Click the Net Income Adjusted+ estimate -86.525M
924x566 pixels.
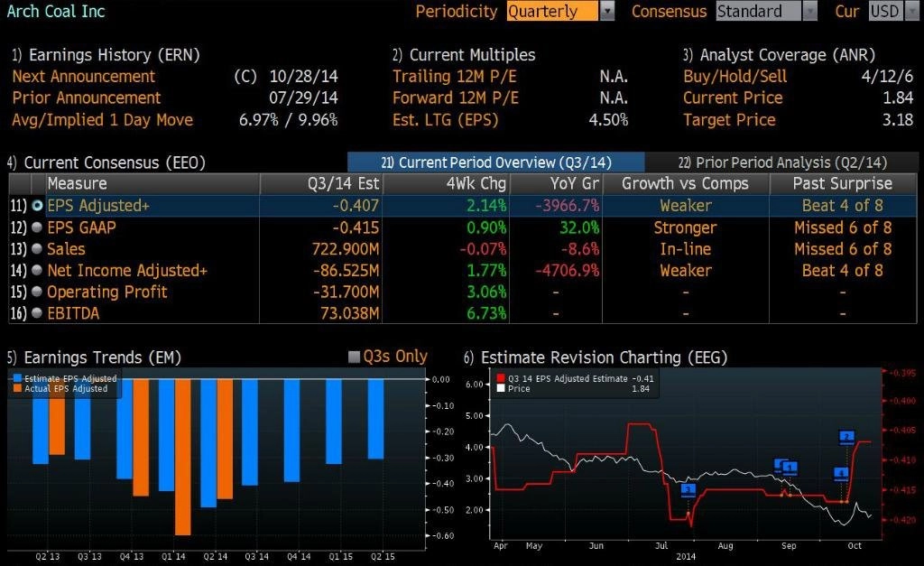pyautogui.click(x=346, y=270)
